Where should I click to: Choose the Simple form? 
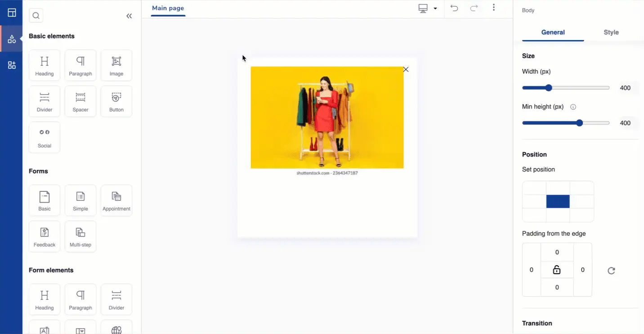click(x=80, y=200)
